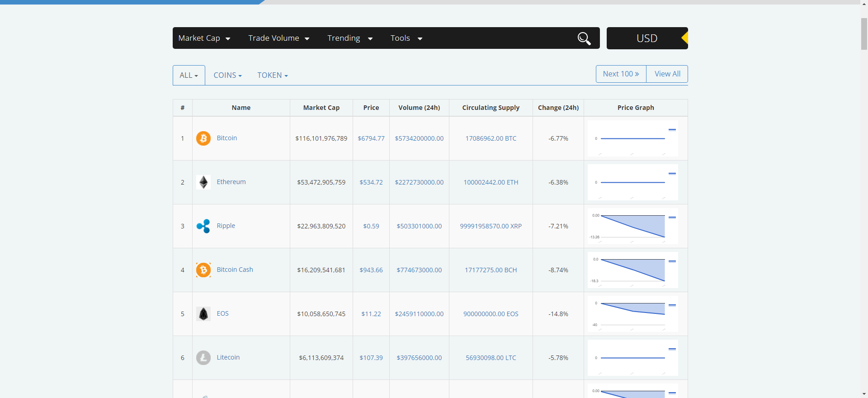The height and width of the screenshot is (398, 868).
Task: Click the magnifying glass search icon
Action: (x=584, y=38)
